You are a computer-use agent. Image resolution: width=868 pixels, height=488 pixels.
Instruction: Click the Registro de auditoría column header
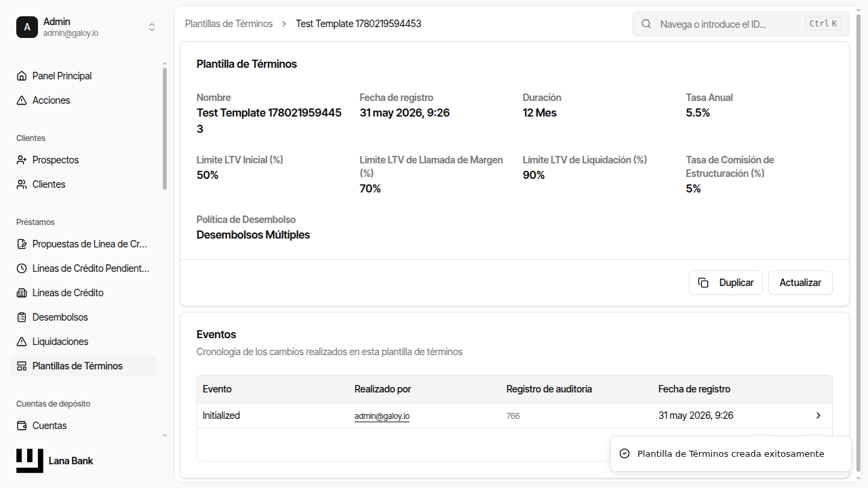[x=549, y=389]
